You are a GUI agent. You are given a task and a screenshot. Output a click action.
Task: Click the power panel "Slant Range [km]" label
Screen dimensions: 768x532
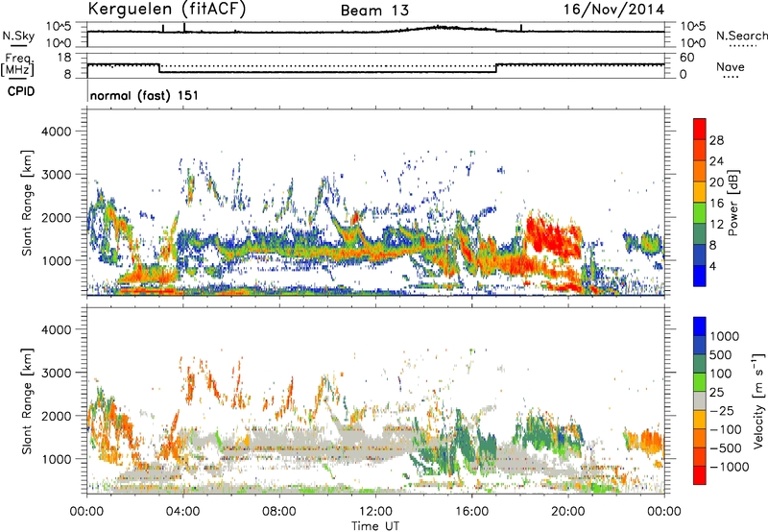27,203
